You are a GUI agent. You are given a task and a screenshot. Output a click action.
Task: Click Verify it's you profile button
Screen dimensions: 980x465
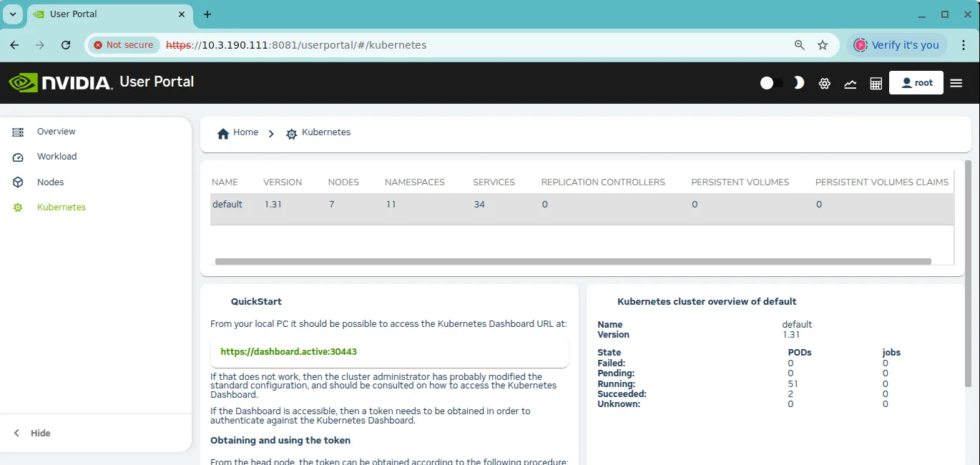click(897, 45)
